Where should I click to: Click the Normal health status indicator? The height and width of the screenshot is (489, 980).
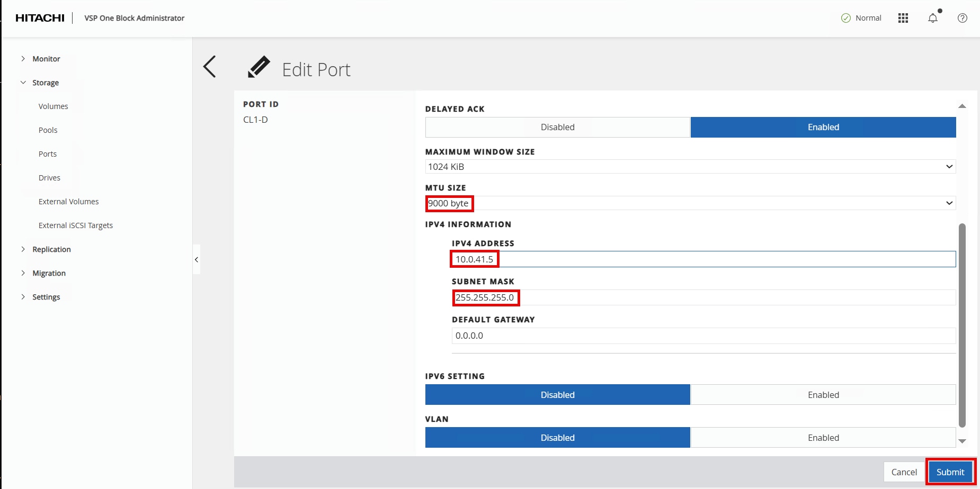pyautogui.click(x=860, y=17)
